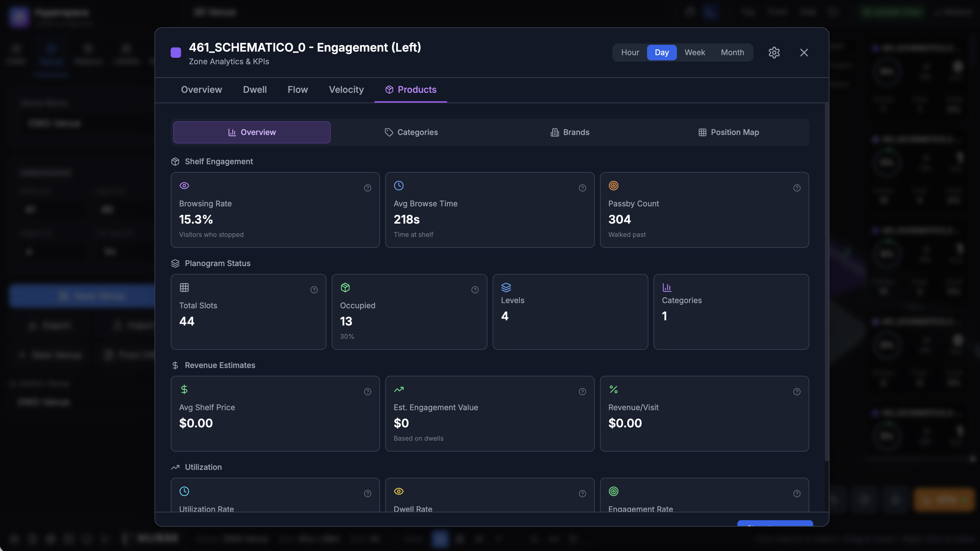Click help icon on Occupied card
Screen dimensions: 980x551
tap(475, 290)
